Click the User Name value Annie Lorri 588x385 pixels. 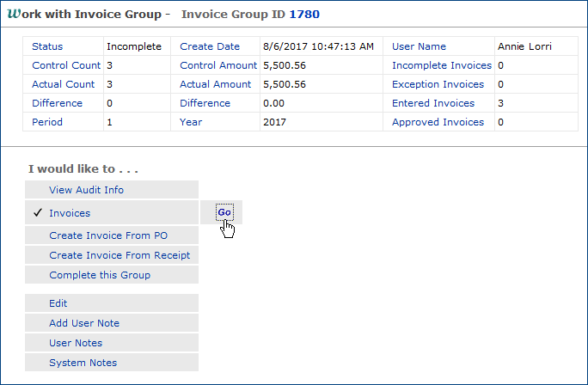coord(524,46)
